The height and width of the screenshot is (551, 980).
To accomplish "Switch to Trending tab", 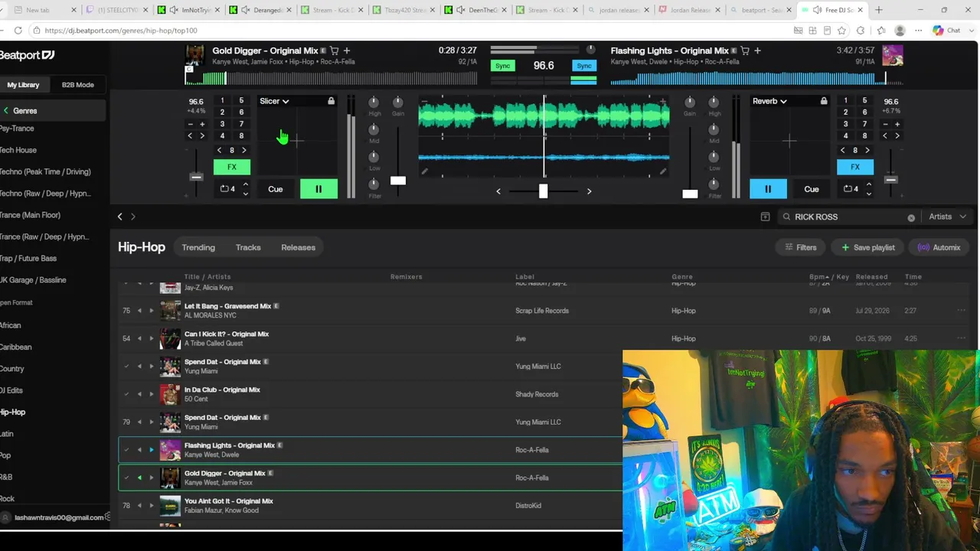I will 198,247.
